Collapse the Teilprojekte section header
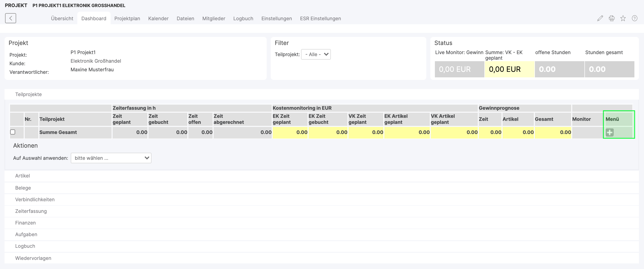 coord(28,94)
